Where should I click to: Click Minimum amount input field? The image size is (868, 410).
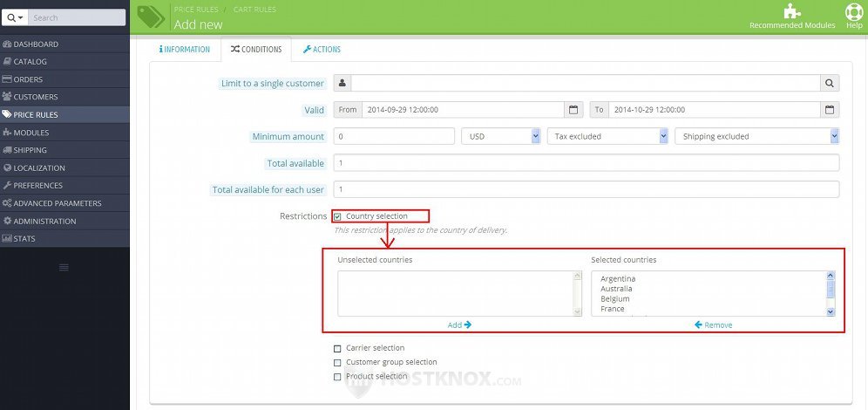394,136
